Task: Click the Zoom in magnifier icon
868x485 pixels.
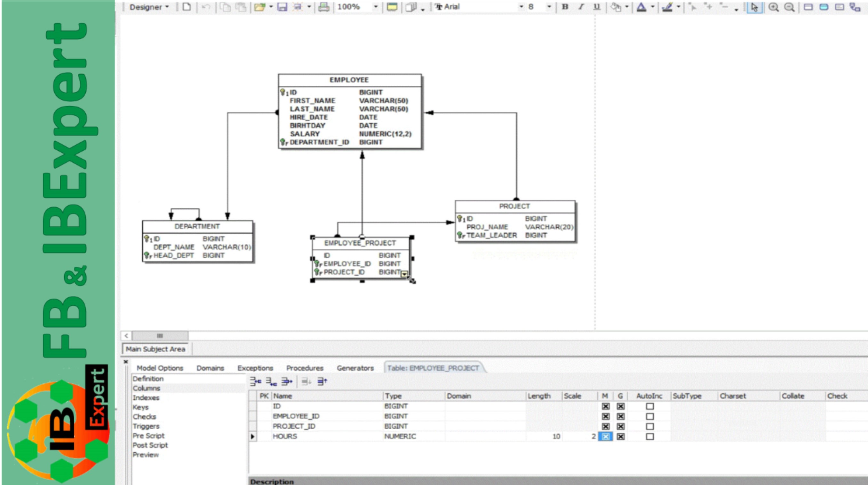Action: pyautogui.click(x=773, y=7)
